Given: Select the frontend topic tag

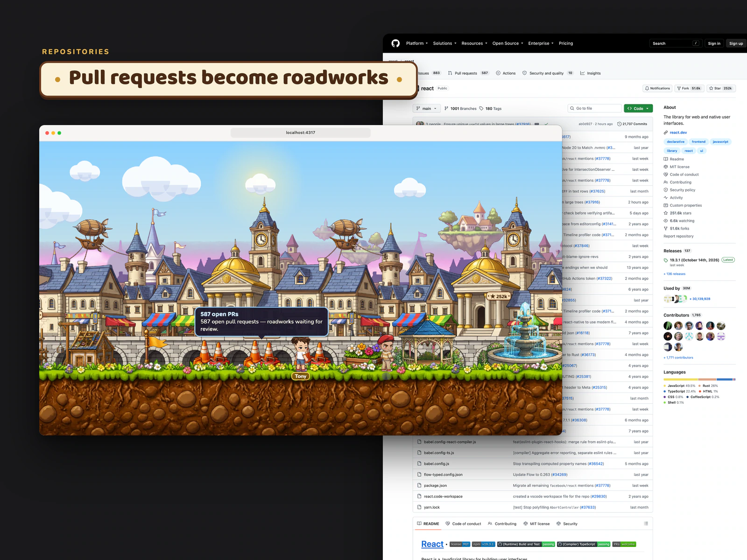Looking at the screenshot, I should tap(698, 142).
